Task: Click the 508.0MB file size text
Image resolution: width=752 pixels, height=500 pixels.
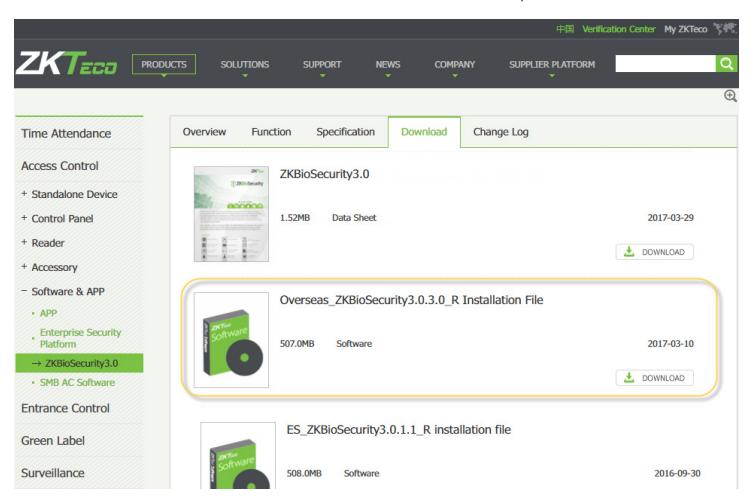Action: point(304,474)
